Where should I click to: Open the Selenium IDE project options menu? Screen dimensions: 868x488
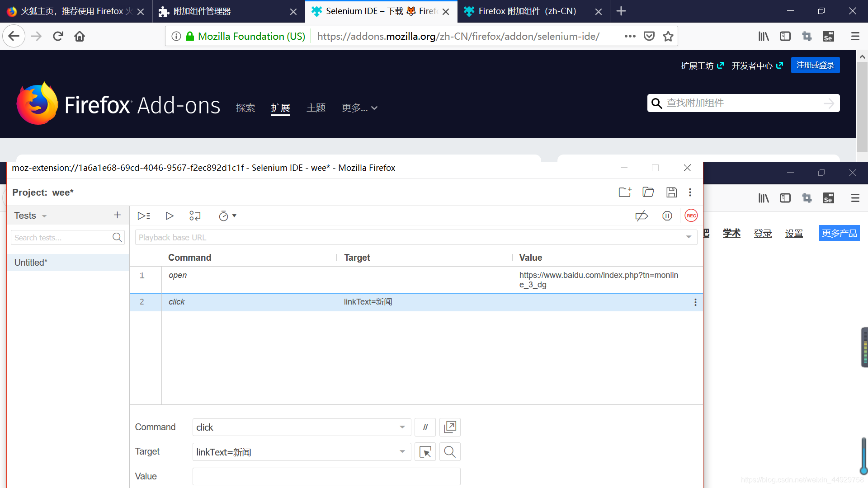(690, 192)
